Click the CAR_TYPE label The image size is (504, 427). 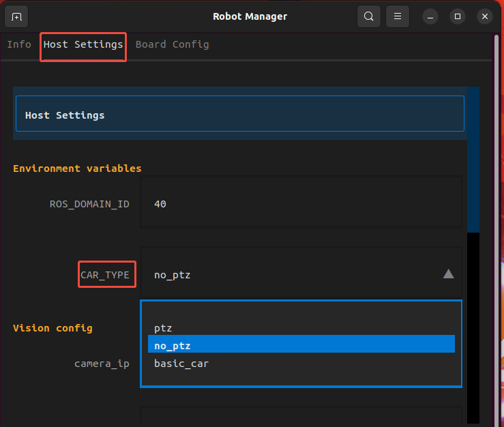[x=105, y=275]
